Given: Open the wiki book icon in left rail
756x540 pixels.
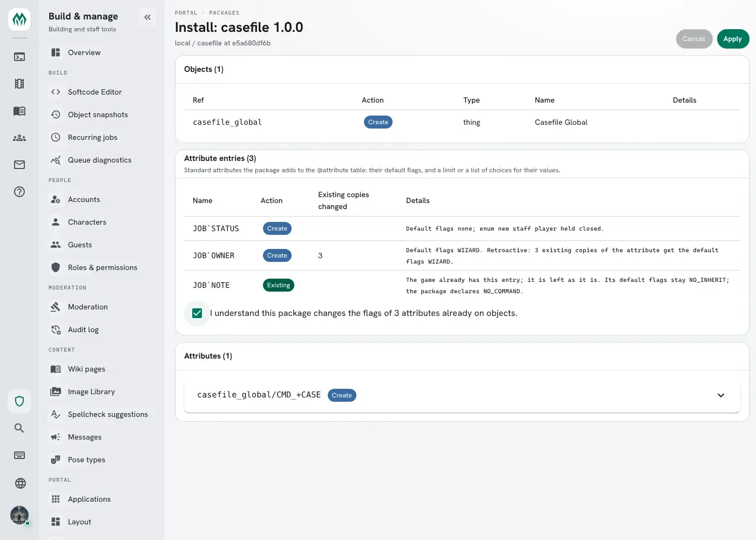Looking at the screenshot, I should [19, 111].
